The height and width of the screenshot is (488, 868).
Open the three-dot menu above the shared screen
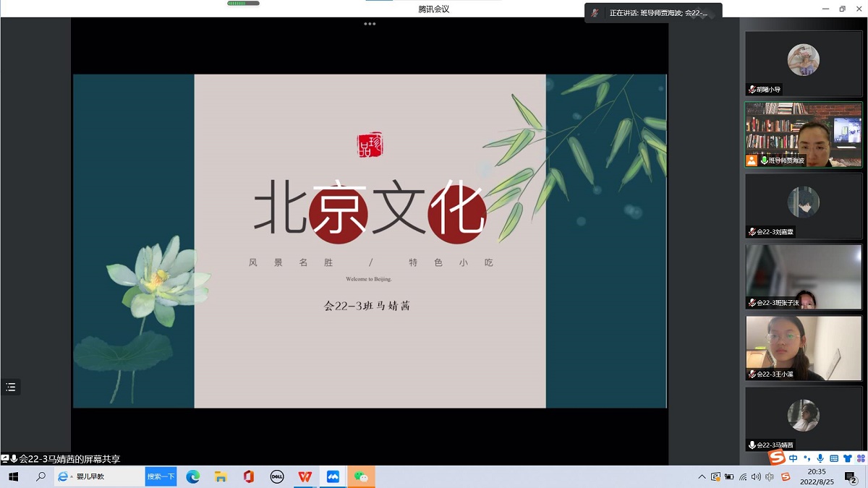(370, 24)
